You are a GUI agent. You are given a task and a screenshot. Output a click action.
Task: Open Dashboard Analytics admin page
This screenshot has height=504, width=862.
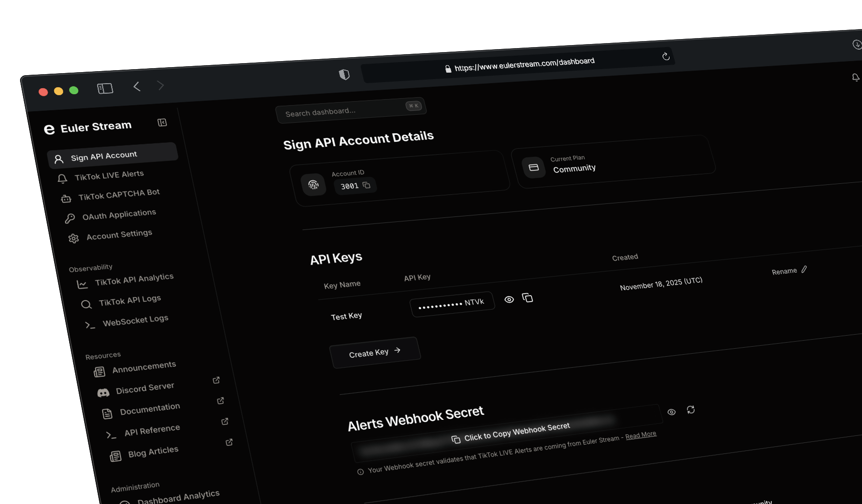pos(178,497)
